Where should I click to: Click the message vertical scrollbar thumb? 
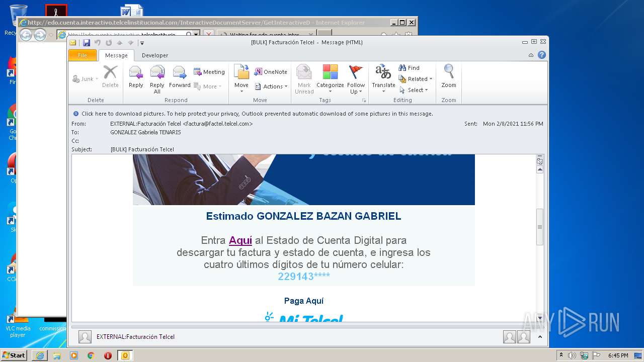540,227
